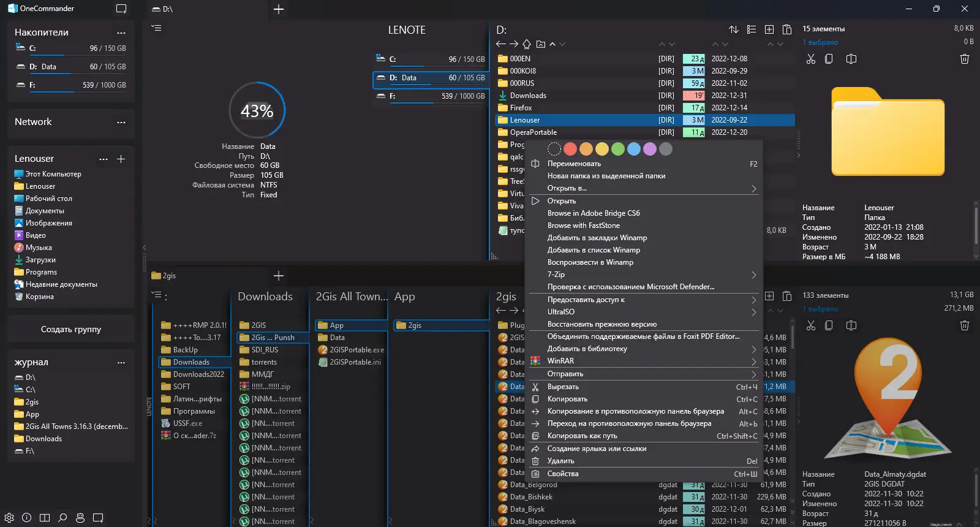Click the up-arrow home icon in D: pane

coord(527,44)
